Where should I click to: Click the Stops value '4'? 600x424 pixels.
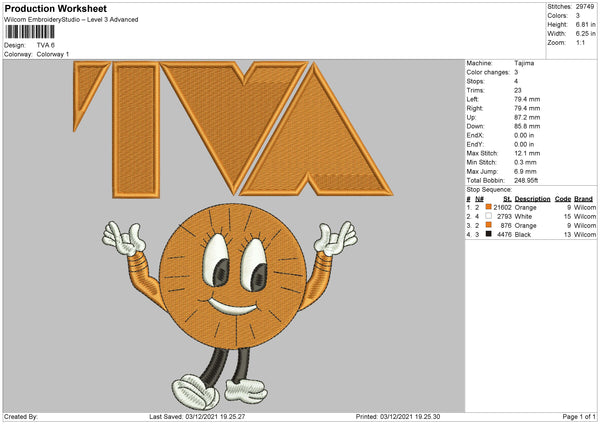tap(516, 81)
